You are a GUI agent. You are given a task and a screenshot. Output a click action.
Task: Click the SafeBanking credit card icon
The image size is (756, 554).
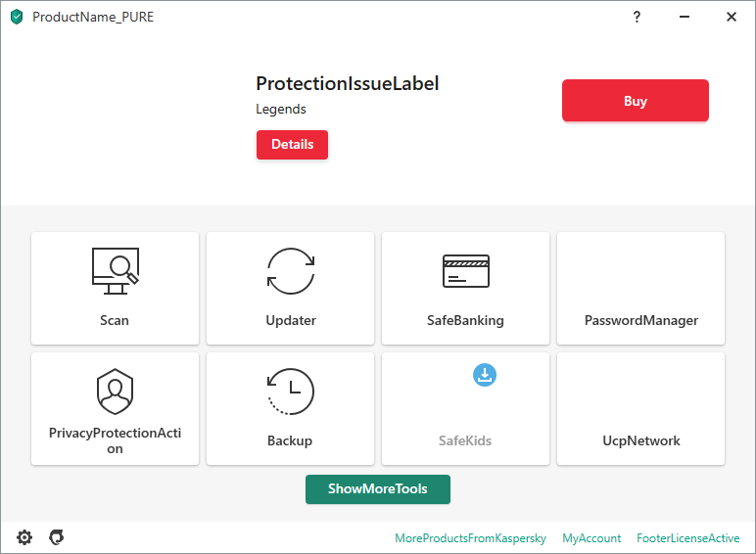[x=465, y=270]
